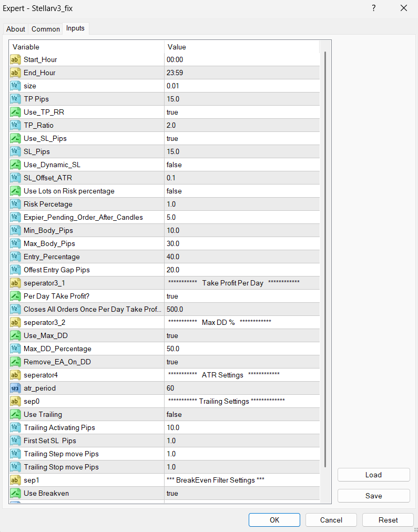Viewport: 418px width, 532px height.
Task: Click the string icon beside seperator4
Action: [15, 375]
